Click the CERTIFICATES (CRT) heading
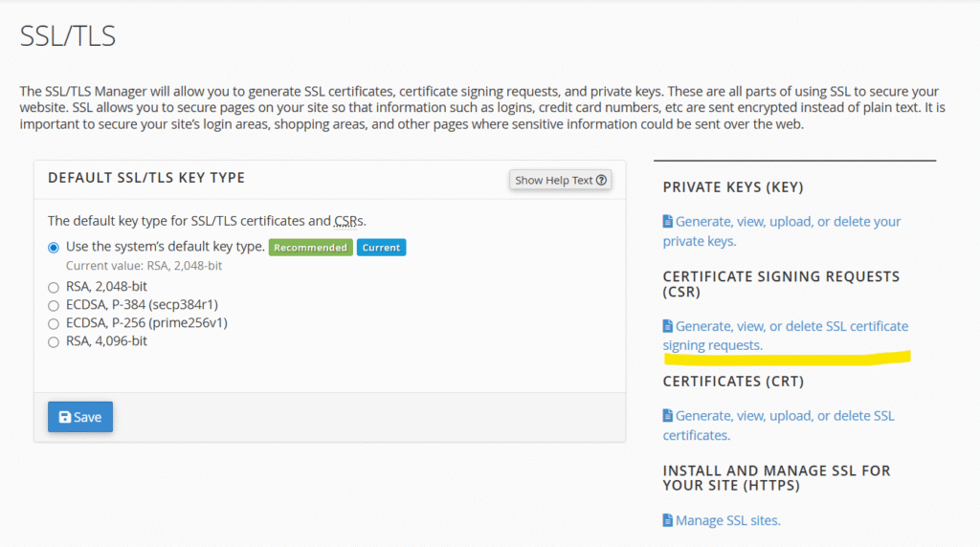 pyautogui.click(x=733, y=381)
